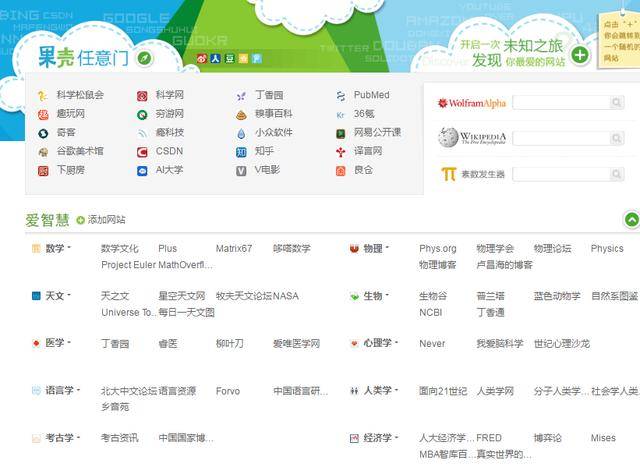Open the 网易公开课 icon

coord(340,133)
